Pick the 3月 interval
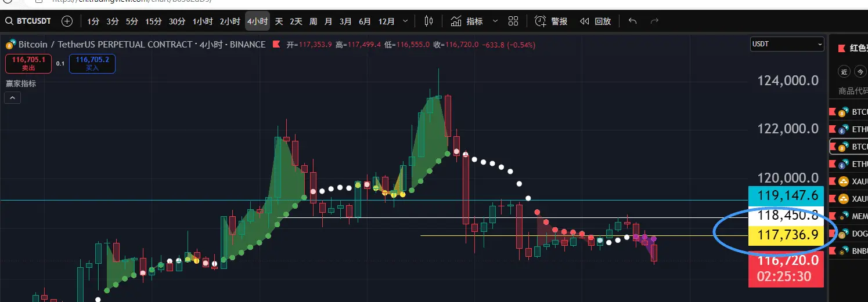Screen dimensions: 868x302 [346, 21]
